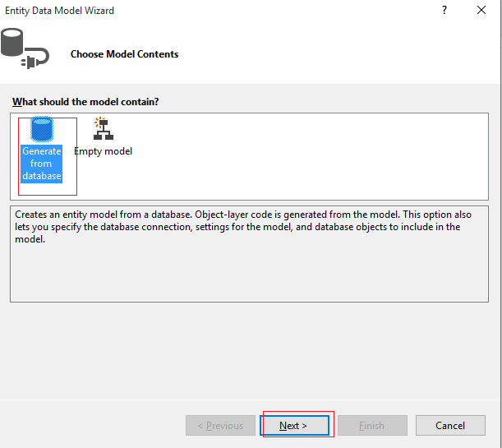Click empty footer area left of the Previous button
This screenshot has height=448, width=502.
click(90, 426)
